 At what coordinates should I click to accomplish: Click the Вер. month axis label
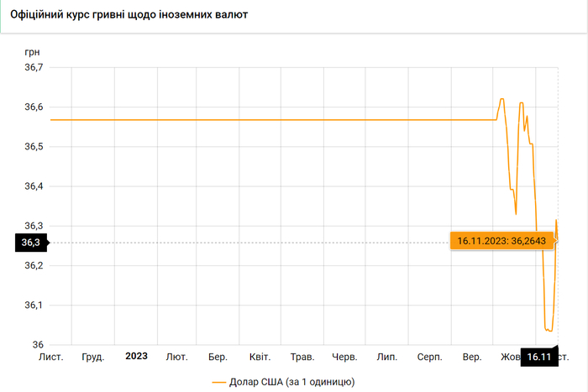[471, 357]
